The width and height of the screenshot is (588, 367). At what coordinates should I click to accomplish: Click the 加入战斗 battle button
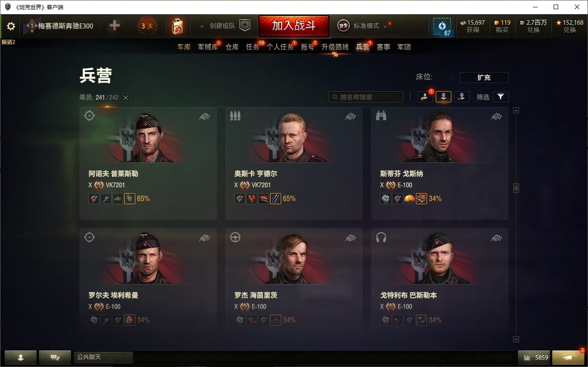[x=294, y=26]
